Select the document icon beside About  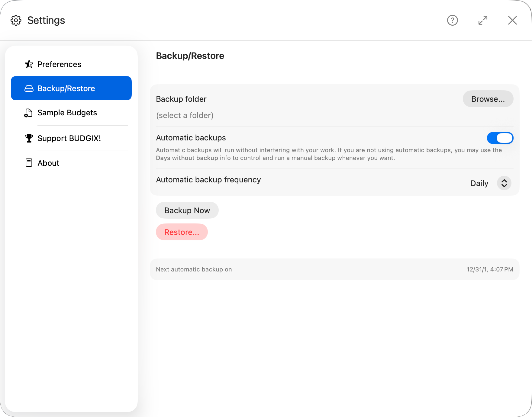[28, 163]
